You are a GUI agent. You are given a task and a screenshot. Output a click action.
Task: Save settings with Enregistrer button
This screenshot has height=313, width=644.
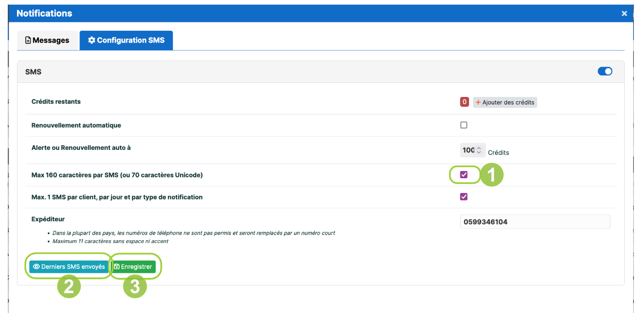click(133, 267)
